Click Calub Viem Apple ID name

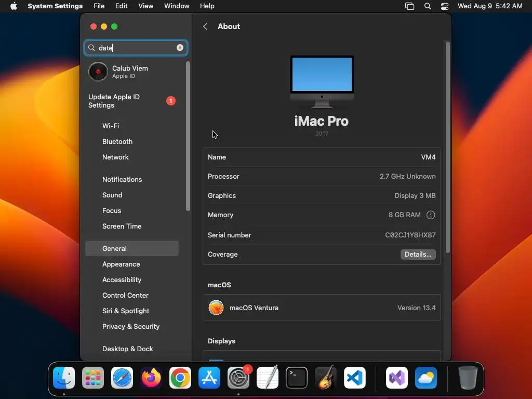pyautogui.click(x=130, y=68)
